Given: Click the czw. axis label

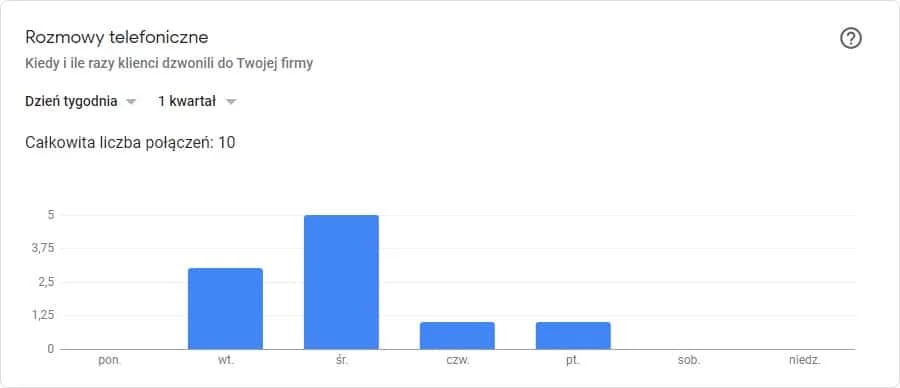Looking at the screenshot, I should pyautogui.click(x=457, y=362).
